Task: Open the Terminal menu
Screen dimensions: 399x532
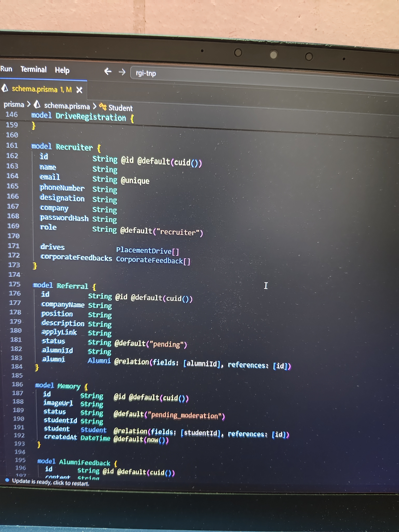Action: (x=33, y=69)
